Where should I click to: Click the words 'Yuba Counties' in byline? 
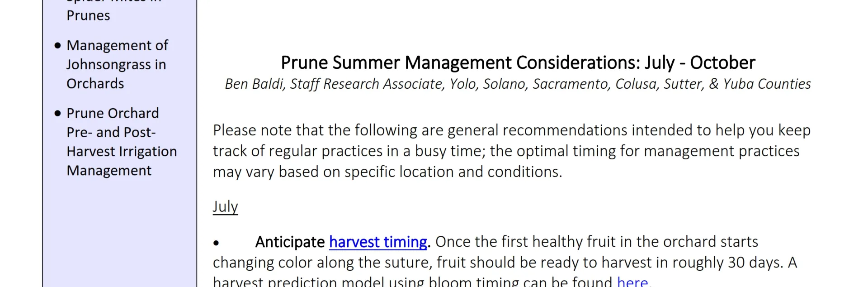coord(767,84)
